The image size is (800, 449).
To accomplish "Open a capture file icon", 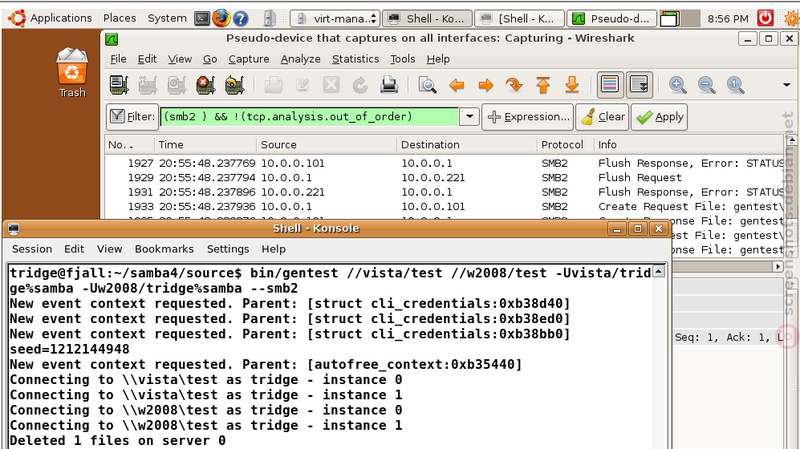I will [x=273, y=85].
